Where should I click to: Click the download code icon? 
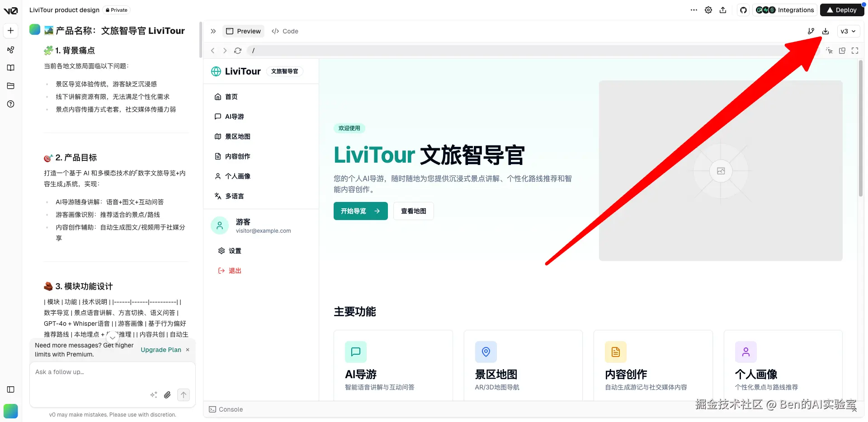(x=826, y=31)
